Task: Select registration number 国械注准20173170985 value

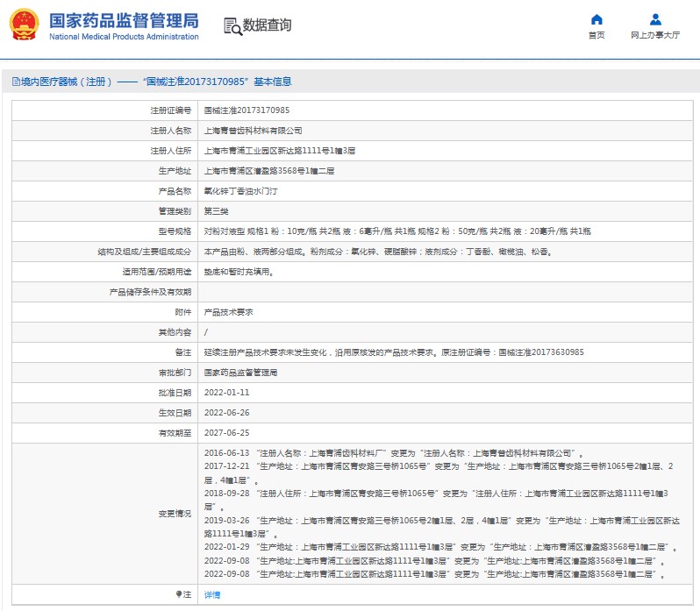Action: pyautogui.click(x=246, y=110)
